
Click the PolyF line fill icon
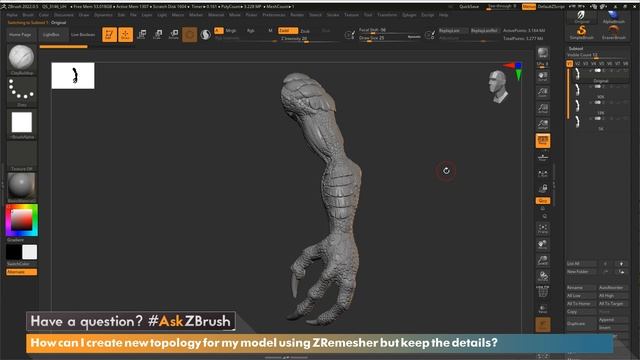tap(542, 292)
